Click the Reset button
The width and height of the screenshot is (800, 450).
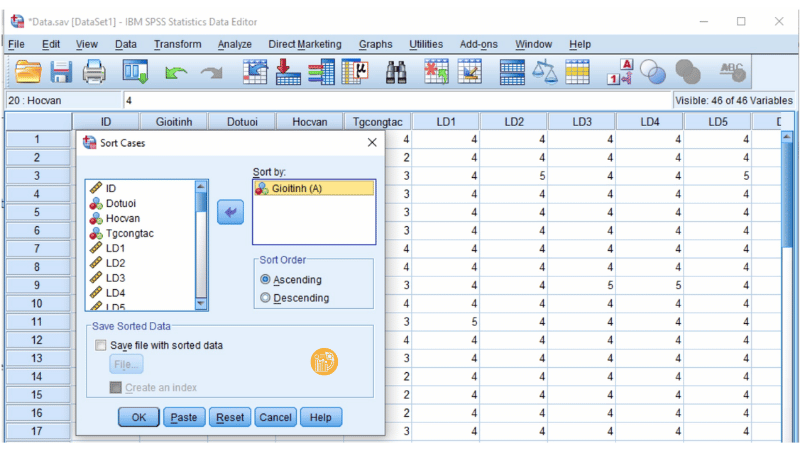tap(230, 417)
